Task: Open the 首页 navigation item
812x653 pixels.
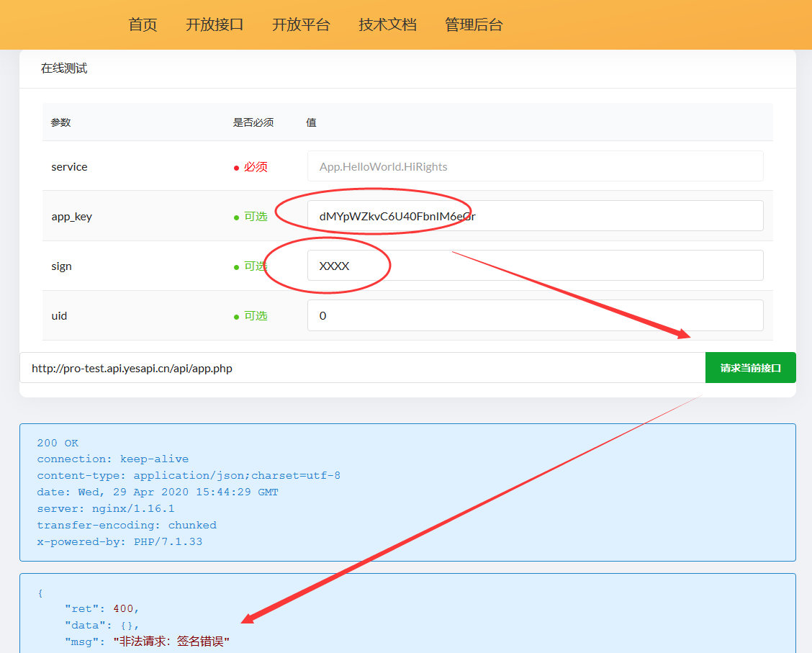Action: coord(143,24)
